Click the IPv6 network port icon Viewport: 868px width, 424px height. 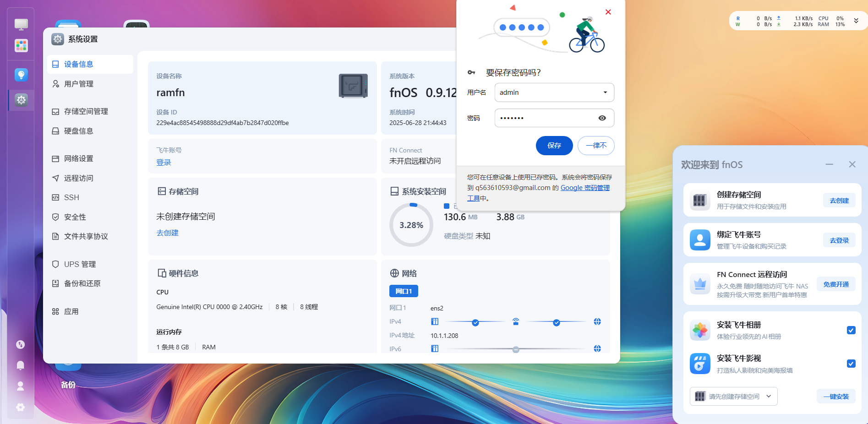point(435,348)
